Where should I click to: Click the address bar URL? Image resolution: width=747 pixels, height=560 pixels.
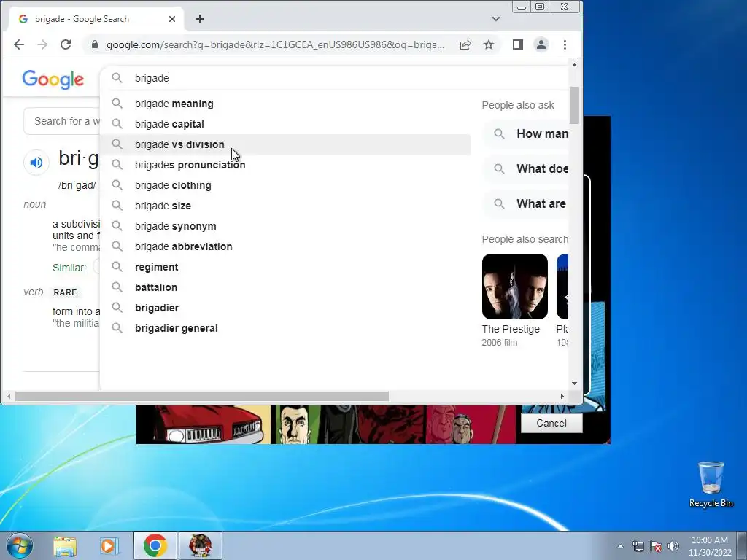click(x=275, y=44)
